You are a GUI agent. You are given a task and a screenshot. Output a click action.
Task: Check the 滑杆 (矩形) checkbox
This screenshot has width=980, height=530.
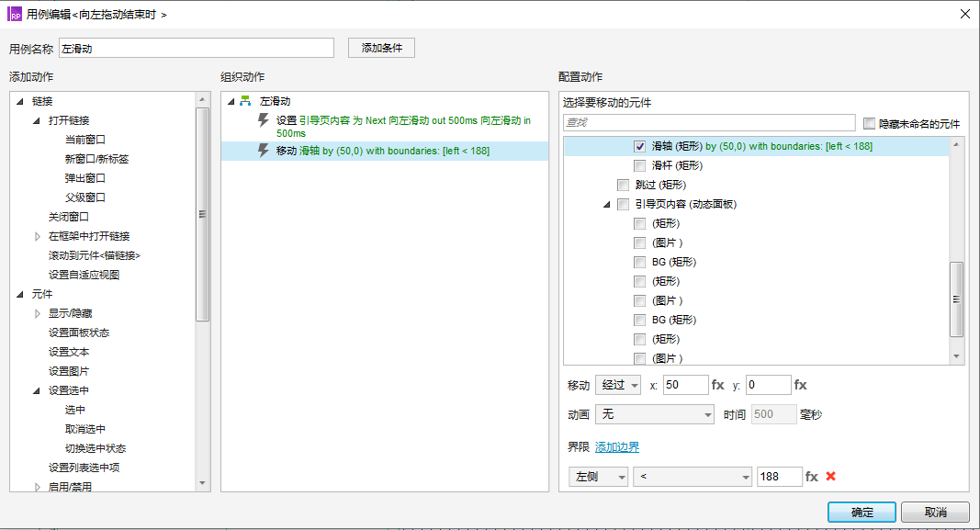(x=639, y=165)
